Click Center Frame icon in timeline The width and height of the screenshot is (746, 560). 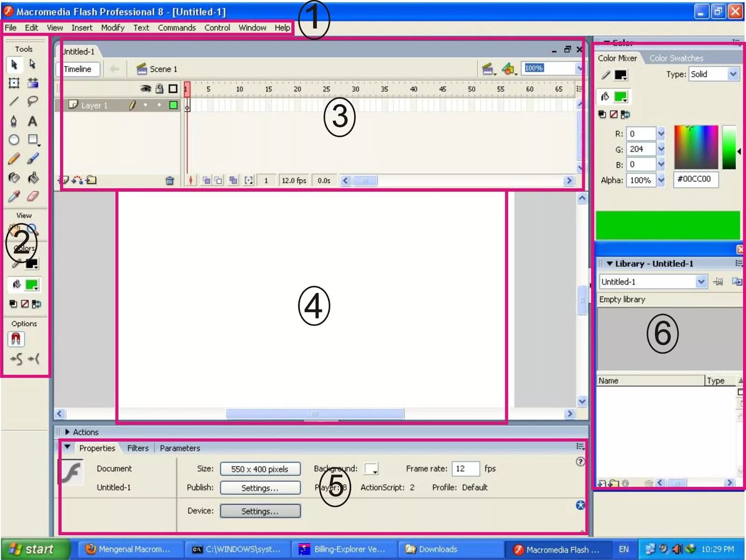[x=191, y=180]
